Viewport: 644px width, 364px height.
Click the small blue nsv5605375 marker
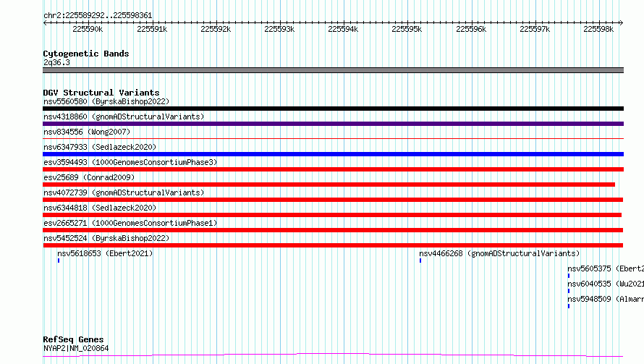point(569,276)
